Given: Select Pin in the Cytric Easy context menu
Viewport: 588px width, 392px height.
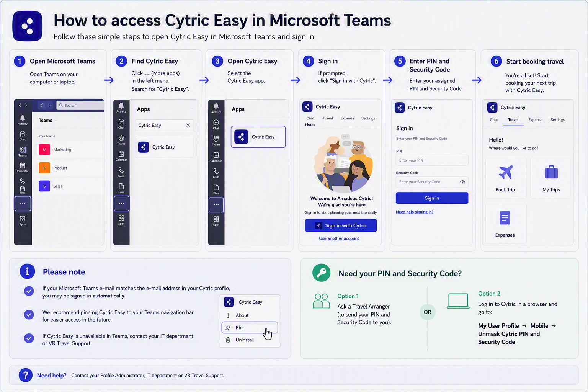Looking at the screenshot, I should (x=250, y=327).
